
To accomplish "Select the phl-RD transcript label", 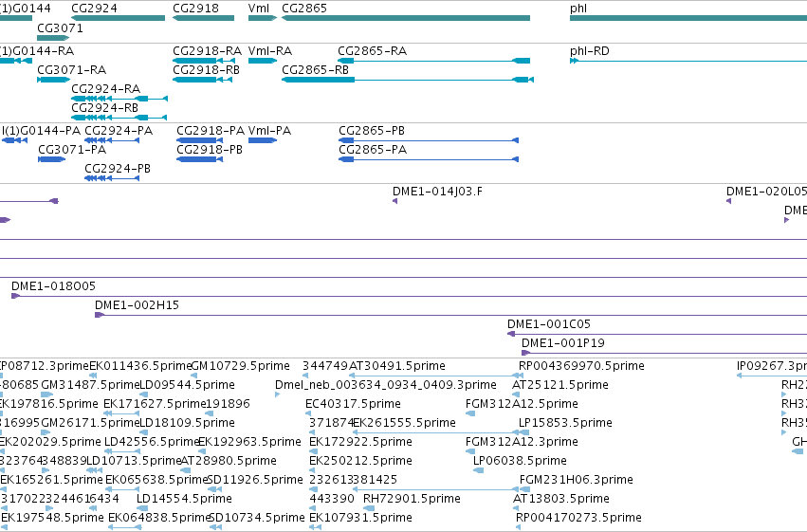I will pyautogui.click(x=589, y=51).
